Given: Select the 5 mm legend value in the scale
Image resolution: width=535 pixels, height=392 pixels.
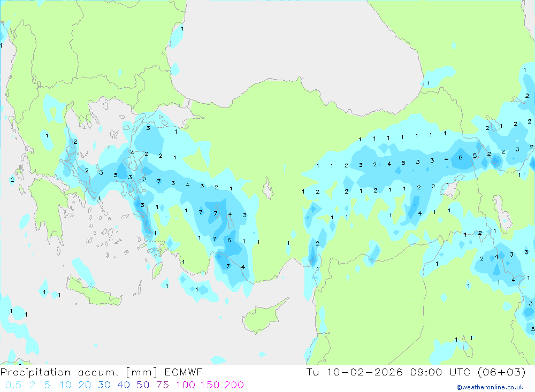Looking at the screenshot, I should click(47, 385).
